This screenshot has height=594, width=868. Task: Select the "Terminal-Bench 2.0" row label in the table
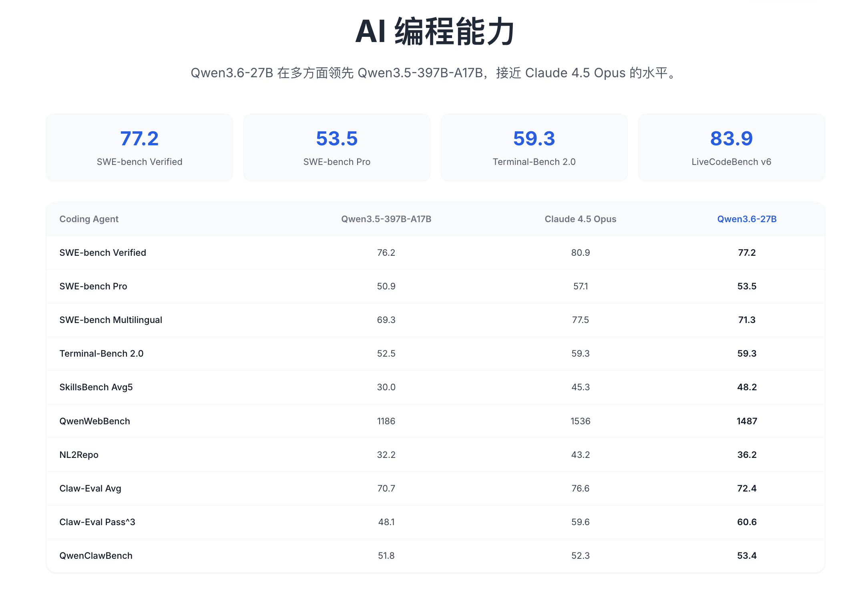101,353
